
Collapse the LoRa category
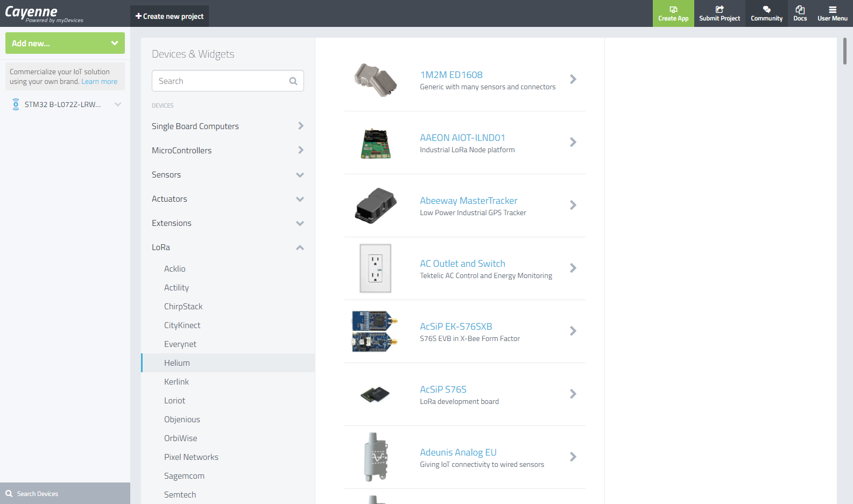pos(300,247)
